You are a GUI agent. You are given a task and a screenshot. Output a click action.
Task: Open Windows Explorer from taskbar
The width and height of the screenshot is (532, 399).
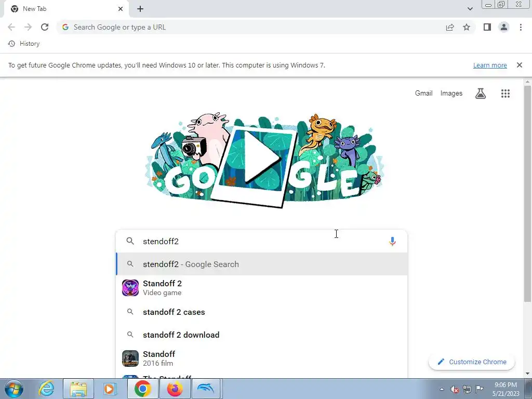click(78, 389)
